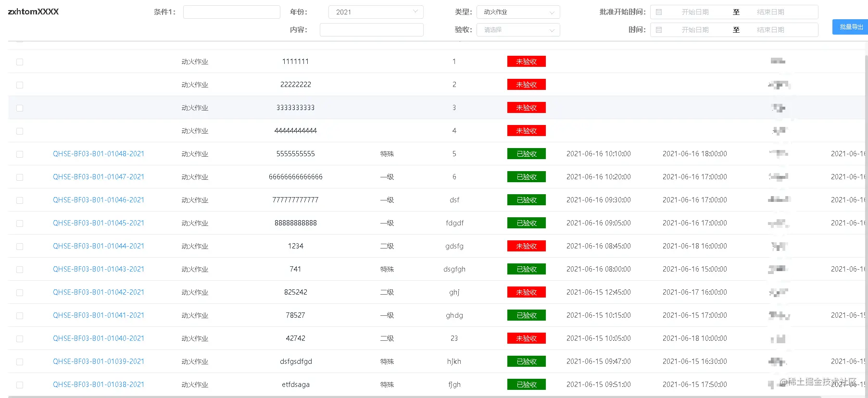Screen dimensions: 868x398
Task: Select the cell 741
Action: click(295, 269)
